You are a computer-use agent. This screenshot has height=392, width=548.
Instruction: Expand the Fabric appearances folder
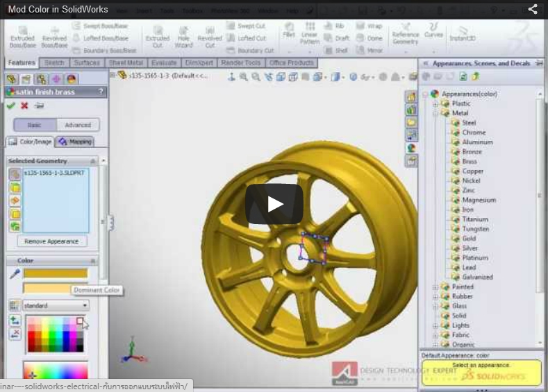coord(435,335)
